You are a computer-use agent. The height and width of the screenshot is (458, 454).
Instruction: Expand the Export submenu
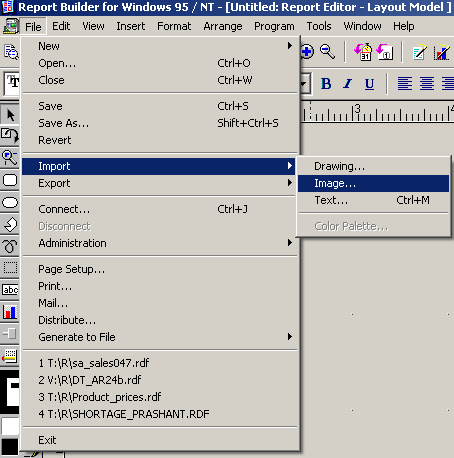point(159,183)
